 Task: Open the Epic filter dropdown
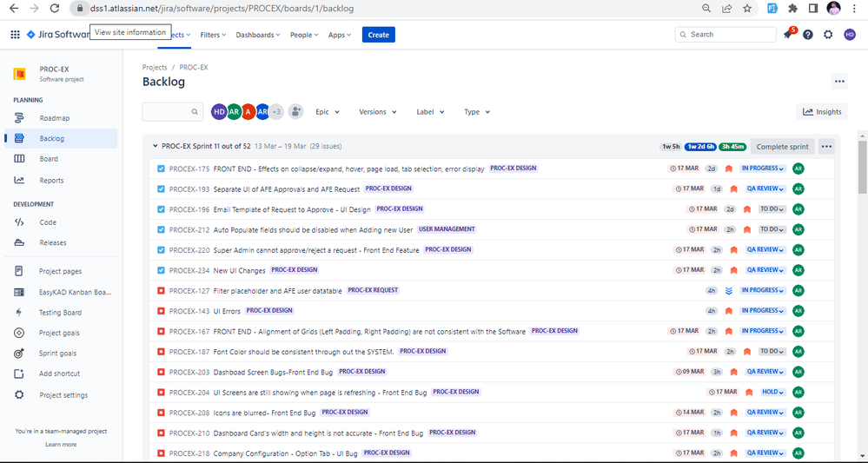(328, 112)
